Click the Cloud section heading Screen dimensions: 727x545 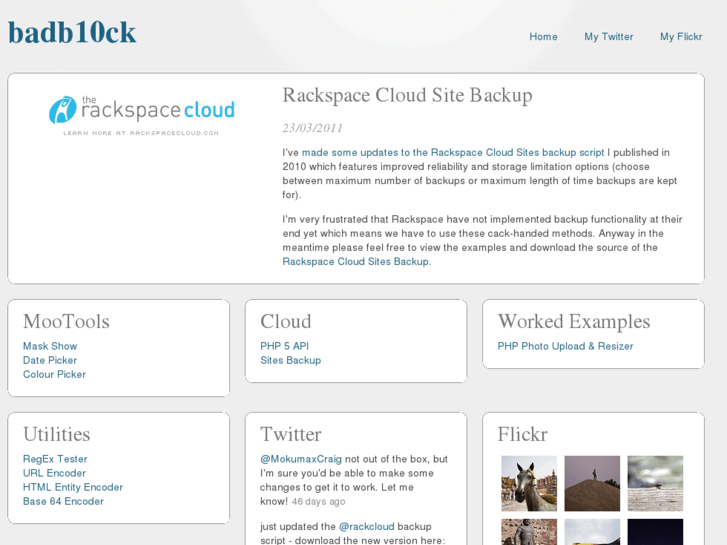pyautogui.click(x=286, y=321)
